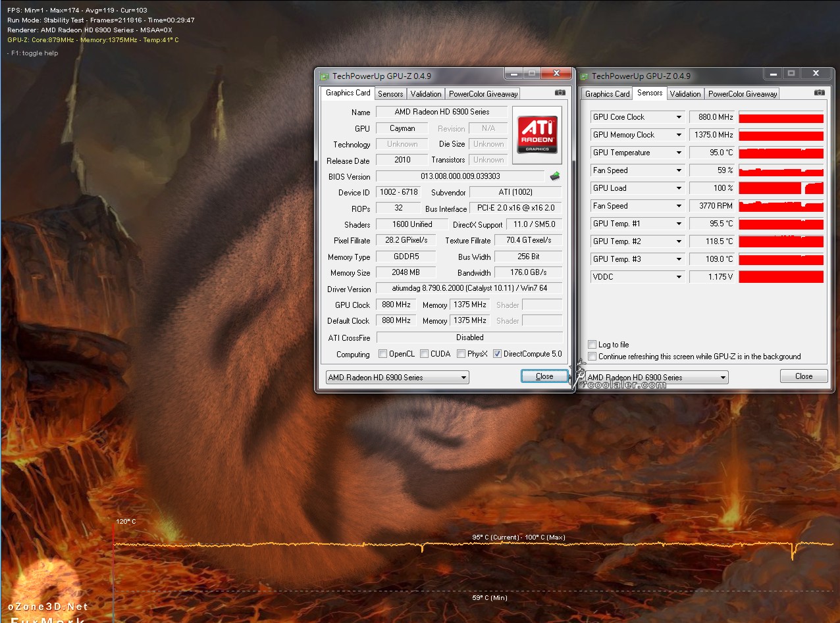The height and width of the screenshot is (623, 840).
Task: Open PowerColor Giveaway tab in left window
Action: point(483,94)
